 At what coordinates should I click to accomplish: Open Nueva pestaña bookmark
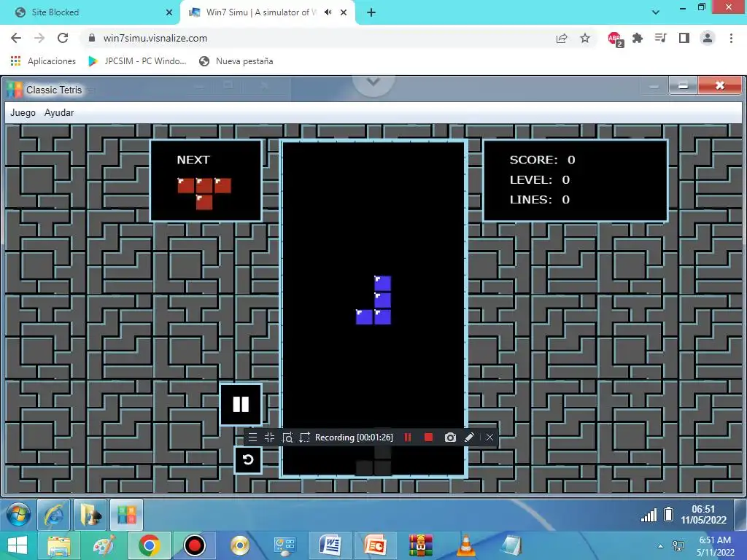click(236, 61)
